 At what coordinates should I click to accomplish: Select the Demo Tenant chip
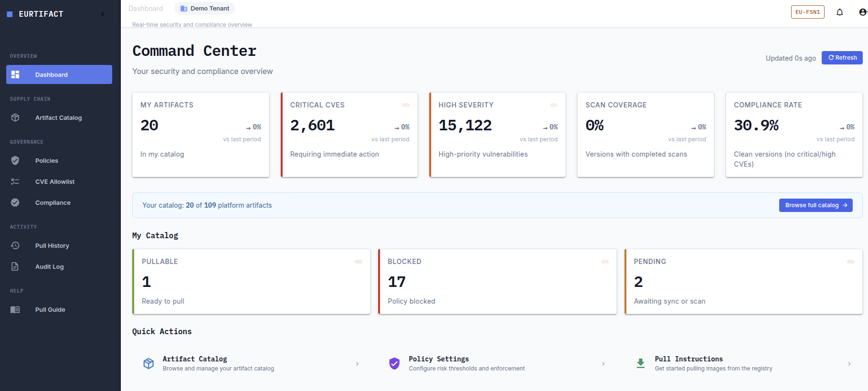point(205,9)
